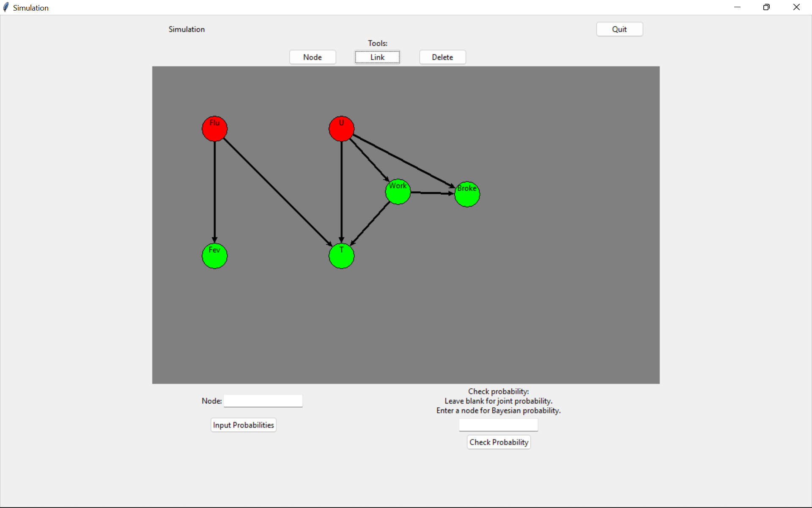
Task: Click Check Probability button
Action: point(498,442)
